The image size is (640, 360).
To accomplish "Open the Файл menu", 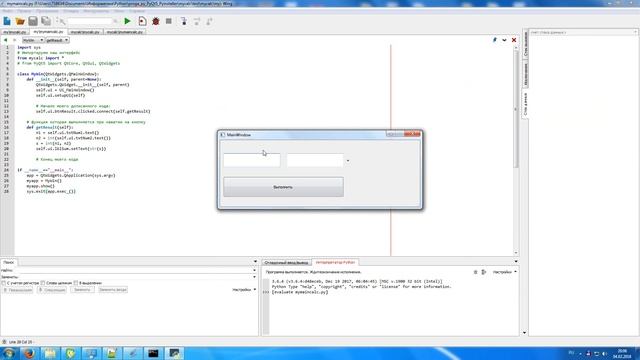I will 8,11.
